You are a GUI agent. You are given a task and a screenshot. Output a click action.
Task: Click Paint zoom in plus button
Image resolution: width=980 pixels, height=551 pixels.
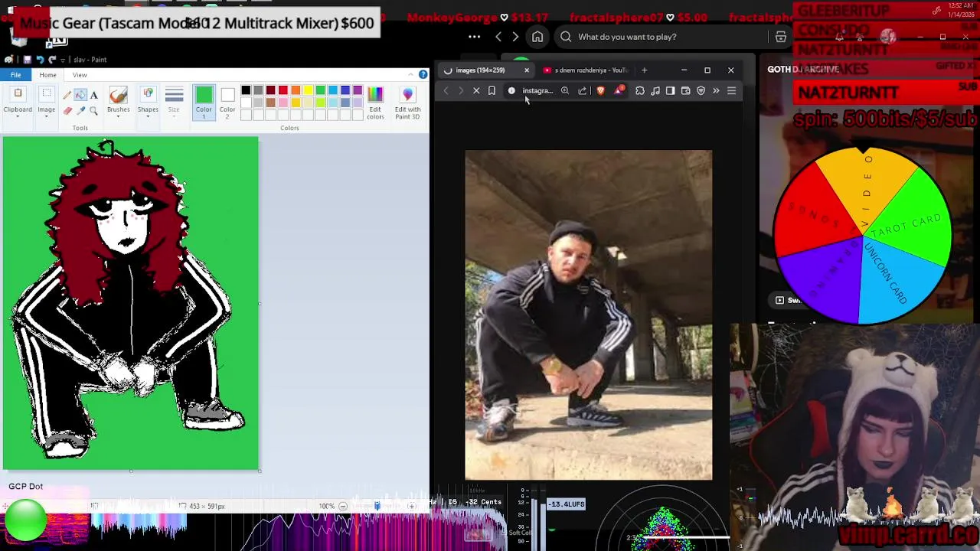[x=412, y=506]
